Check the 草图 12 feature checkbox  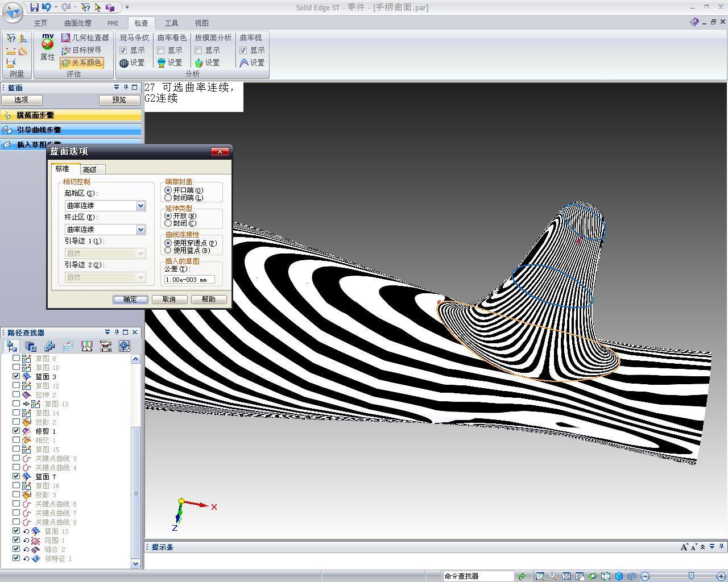[x=16, y=385]
